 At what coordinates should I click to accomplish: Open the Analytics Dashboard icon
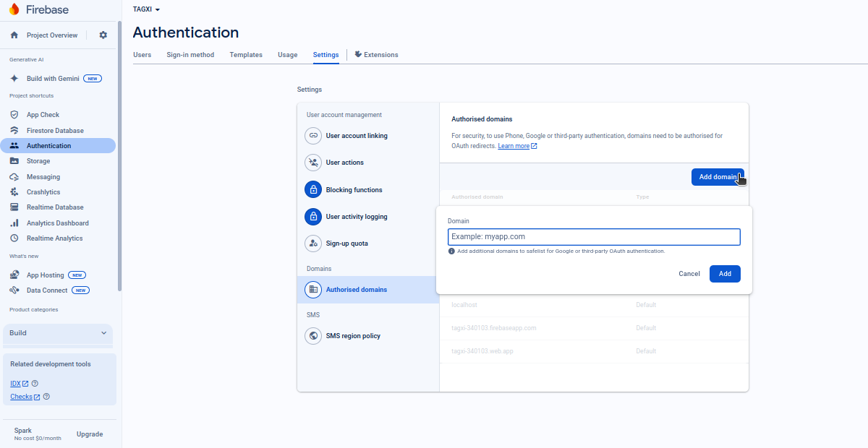pyautogui.click(x=15, y=223)
